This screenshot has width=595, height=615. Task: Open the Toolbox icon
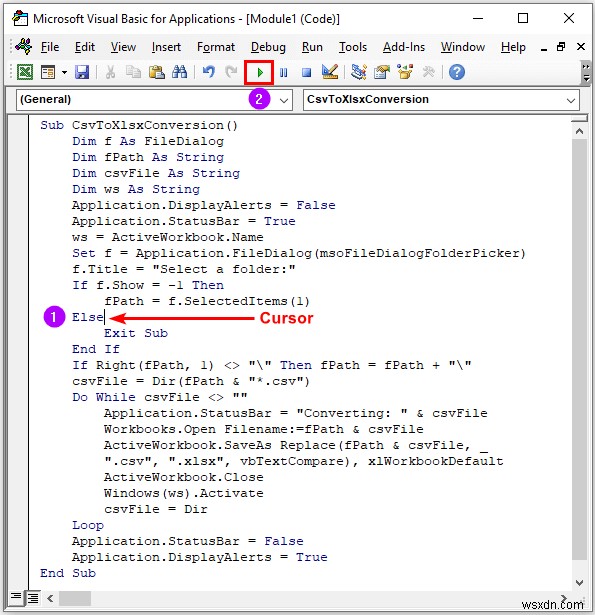click(x=428, y=73)
